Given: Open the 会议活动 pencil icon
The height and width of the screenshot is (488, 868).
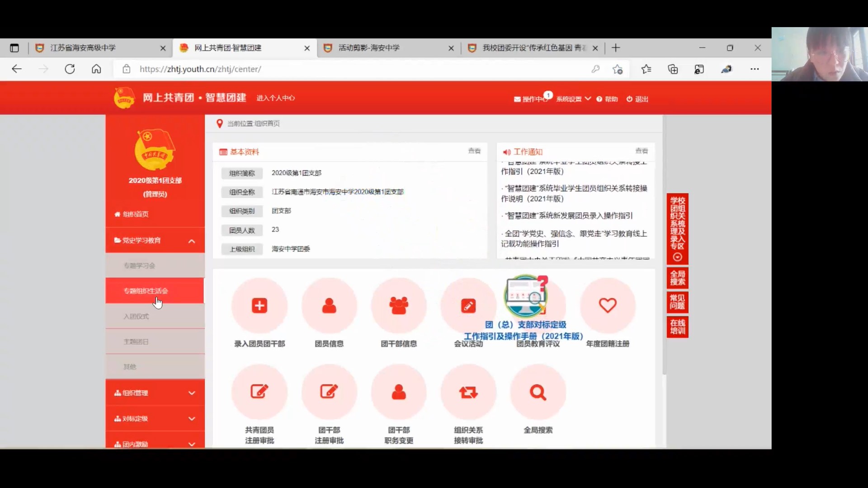Looking at the screenshot, I should pyautogui.click(x=468, y=306).
